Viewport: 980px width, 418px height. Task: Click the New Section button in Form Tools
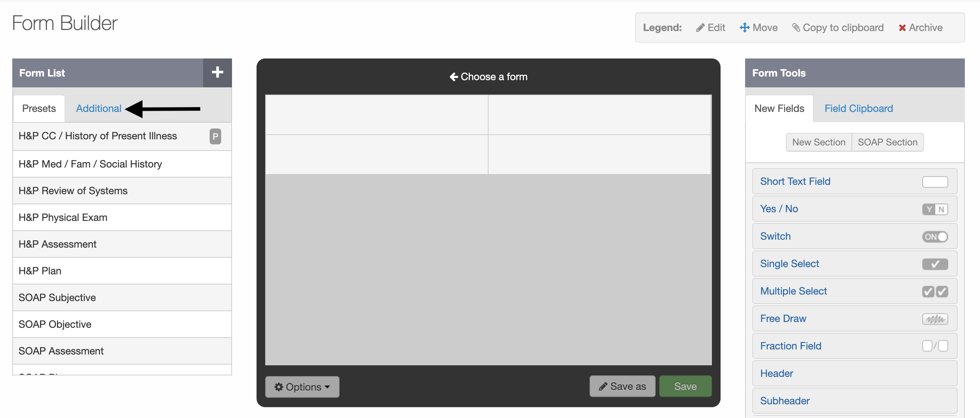click(x=819, y=142)
